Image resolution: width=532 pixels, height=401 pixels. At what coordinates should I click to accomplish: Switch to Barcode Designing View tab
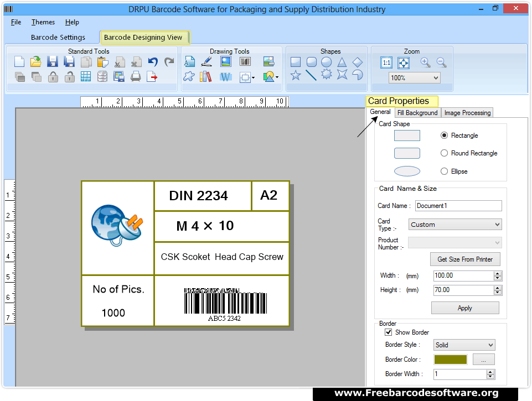pos(144,37)
